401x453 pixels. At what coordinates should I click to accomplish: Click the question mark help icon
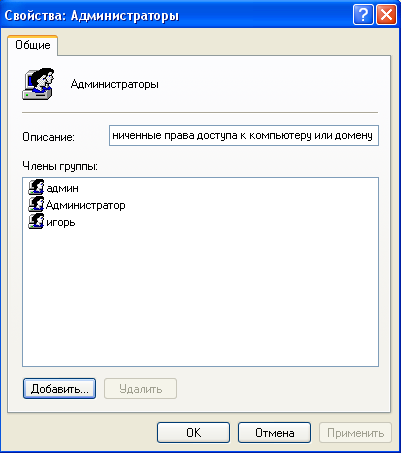point(363,15)
